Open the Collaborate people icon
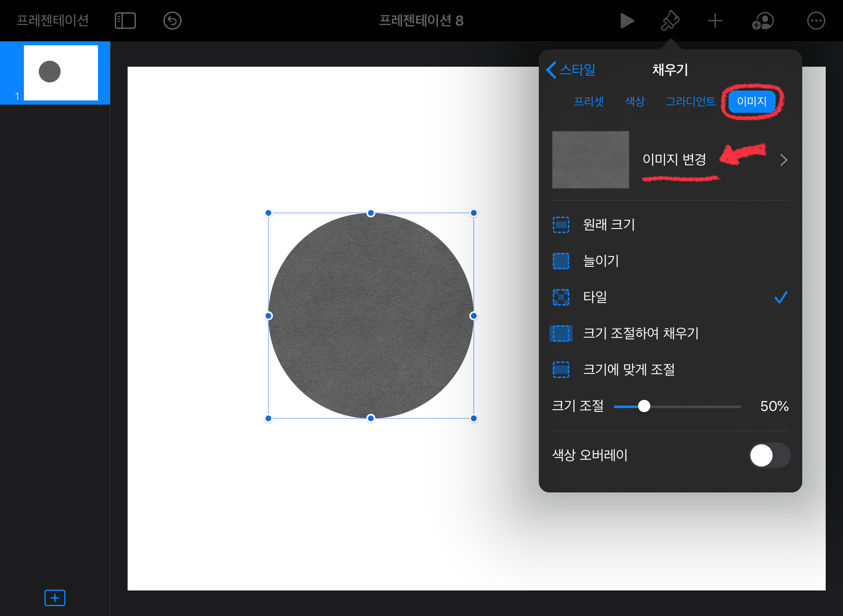This screenshot has height=616, width=843. (x=763, y=21)
